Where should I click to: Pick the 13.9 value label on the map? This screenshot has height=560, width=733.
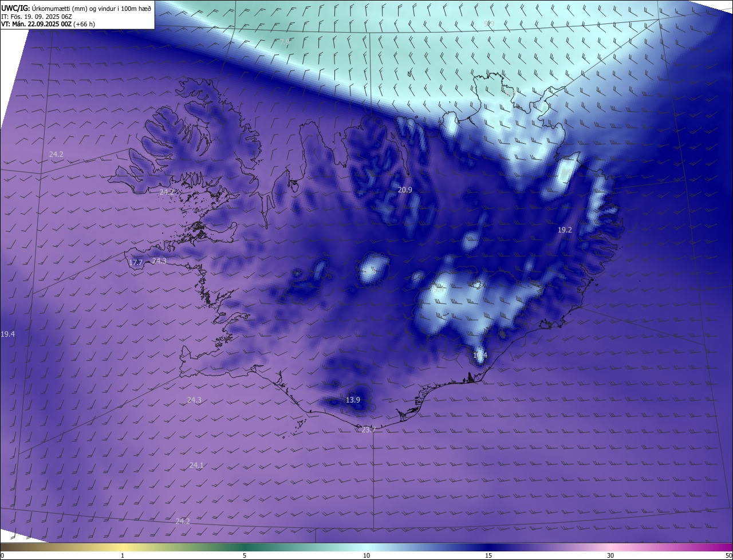[353, 400]
